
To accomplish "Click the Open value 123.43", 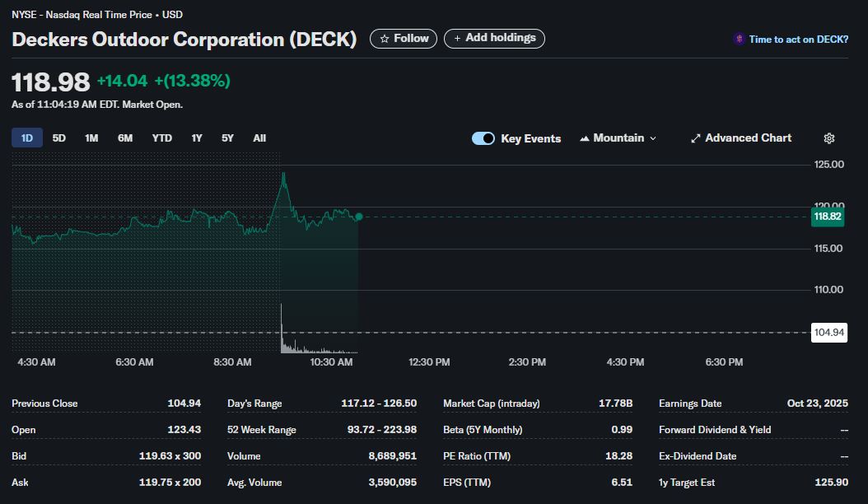I will (184, 430).
